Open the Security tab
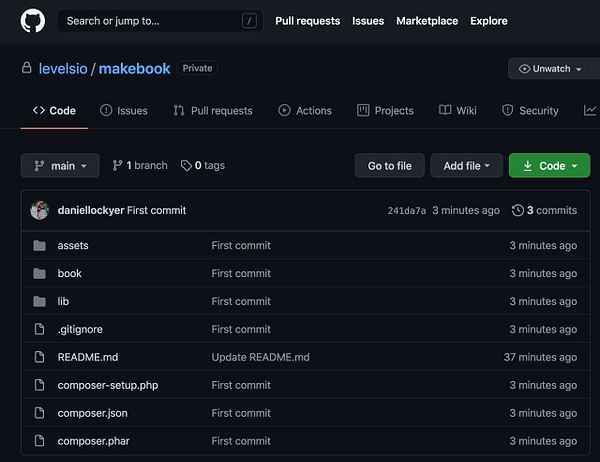This screenshot has width=600, height=462. point(530,111)
